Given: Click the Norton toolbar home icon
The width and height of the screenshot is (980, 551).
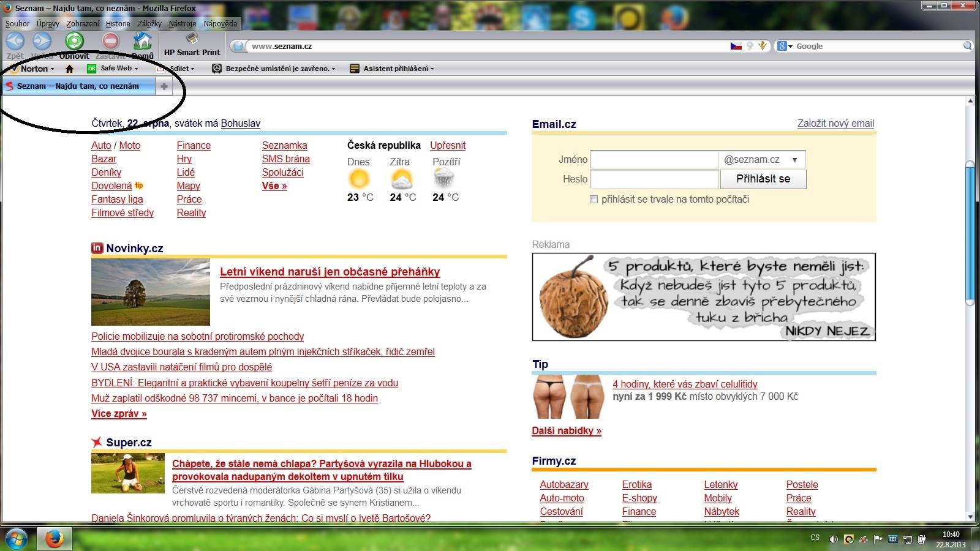Looking at the screenshot, I should point(69,69).
